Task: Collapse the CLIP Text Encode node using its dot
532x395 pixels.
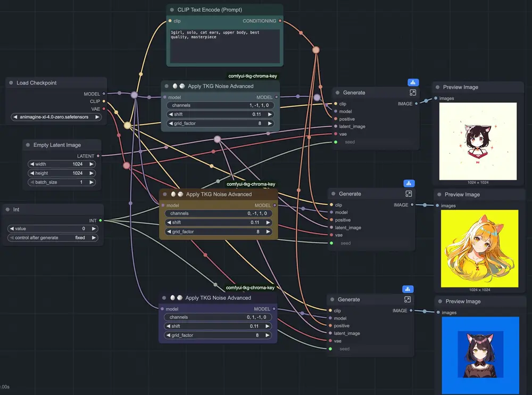Action: (x=172, y=10)
